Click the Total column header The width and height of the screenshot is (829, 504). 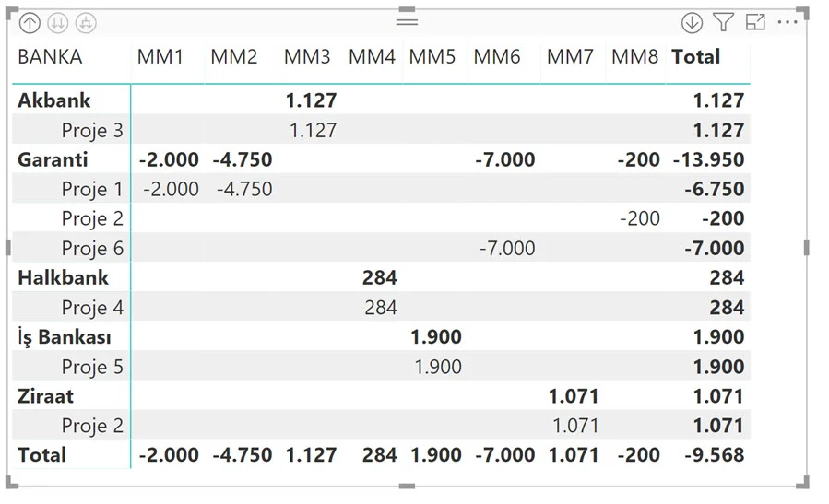[x=695, y=57]
